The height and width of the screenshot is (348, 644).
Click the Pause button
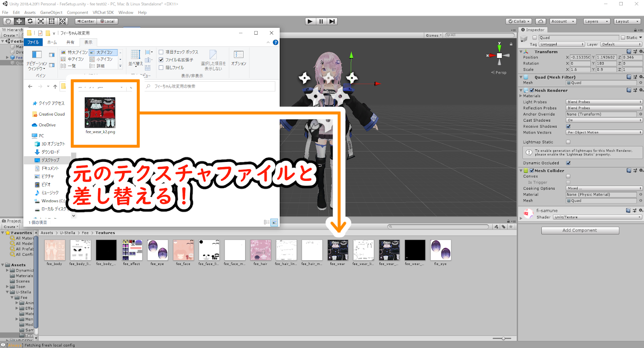coord(321,21)
